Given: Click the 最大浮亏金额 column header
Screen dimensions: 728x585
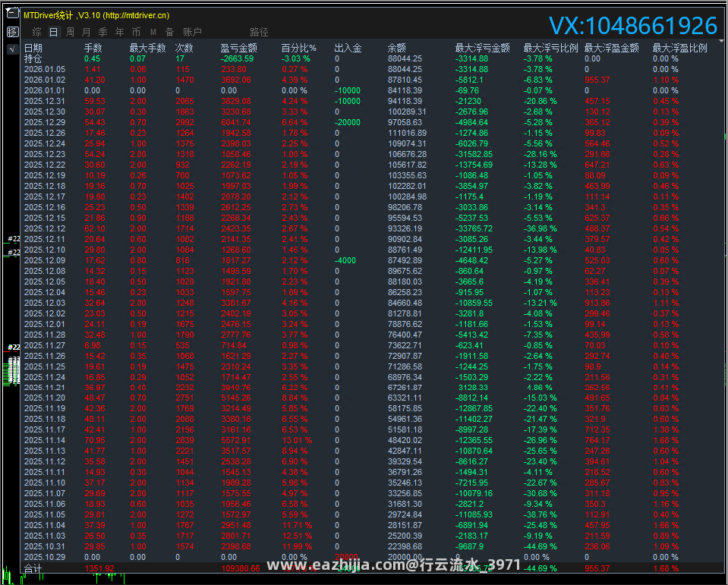Looking at the screenshot, I should click(x=482, y=48).
